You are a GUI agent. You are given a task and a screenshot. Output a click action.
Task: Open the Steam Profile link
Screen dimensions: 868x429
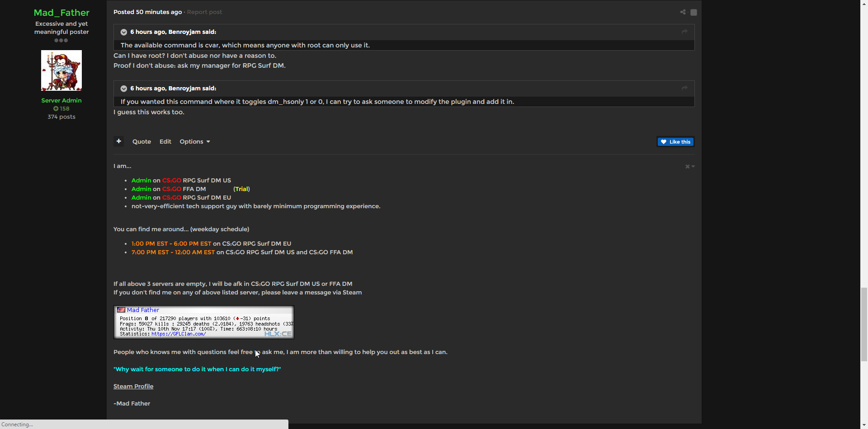pyautogui.click(x=133, y=387)
